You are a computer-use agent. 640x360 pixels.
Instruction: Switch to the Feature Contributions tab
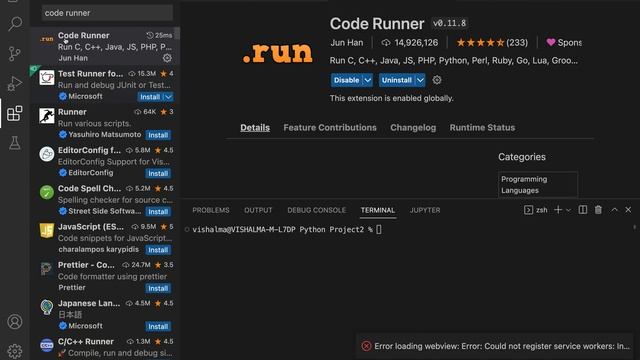(x=330, y=128)
